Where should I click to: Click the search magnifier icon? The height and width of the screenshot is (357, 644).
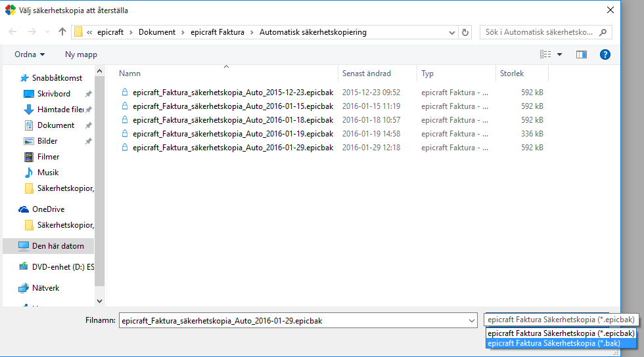[603, 32]
